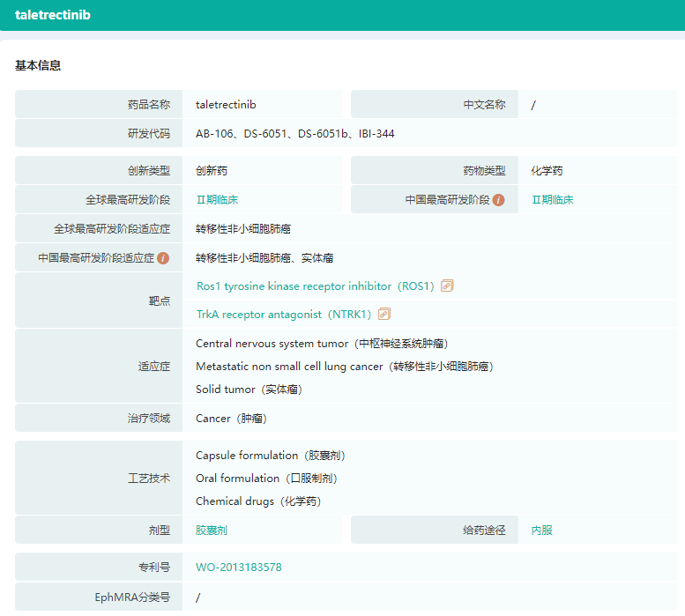This screenshot has width=685, height=616.
Task: Click the 胶囊剂 dosage form link
Action: pyautogui.click(x=212, y=531)
